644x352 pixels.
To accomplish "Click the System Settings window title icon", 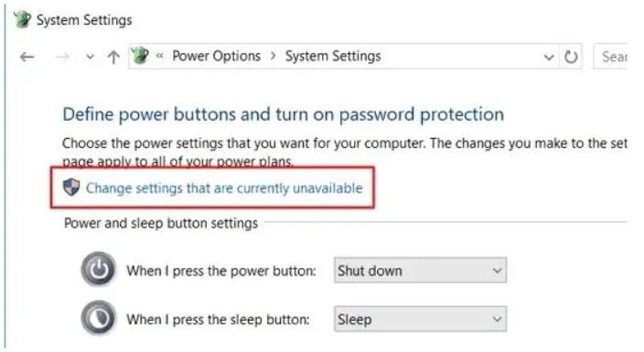I will coord(22,19).
